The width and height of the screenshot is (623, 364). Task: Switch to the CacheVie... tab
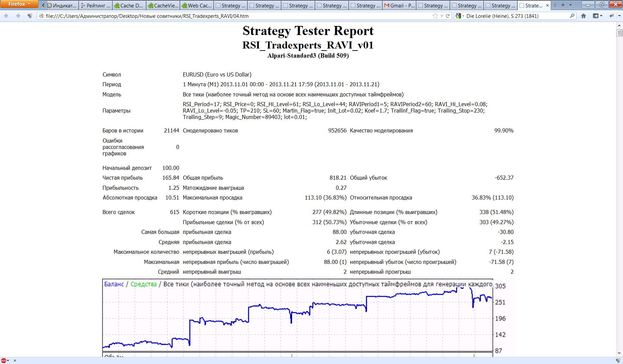coord(163,5)
